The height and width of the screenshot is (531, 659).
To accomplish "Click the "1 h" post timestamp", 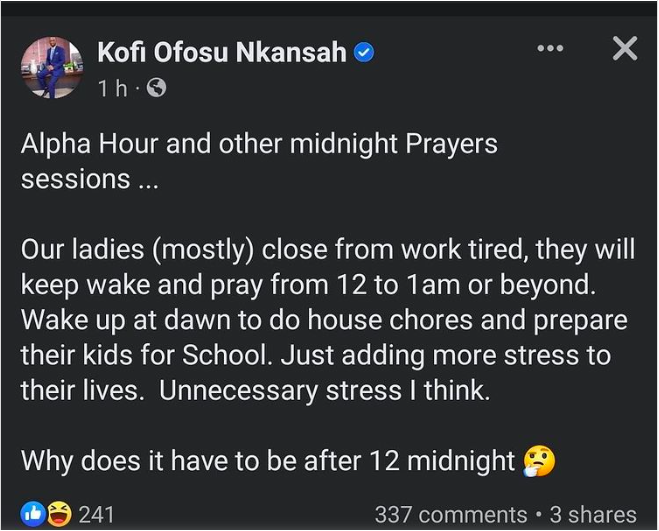I will pos(114,88).
